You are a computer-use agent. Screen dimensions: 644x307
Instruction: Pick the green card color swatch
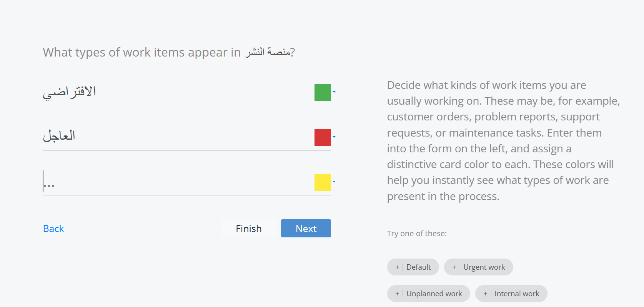(323, 93)
